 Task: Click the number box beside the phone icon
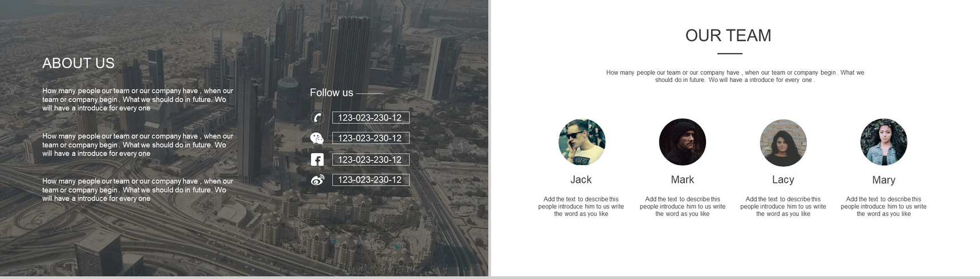tap(370, 118)
